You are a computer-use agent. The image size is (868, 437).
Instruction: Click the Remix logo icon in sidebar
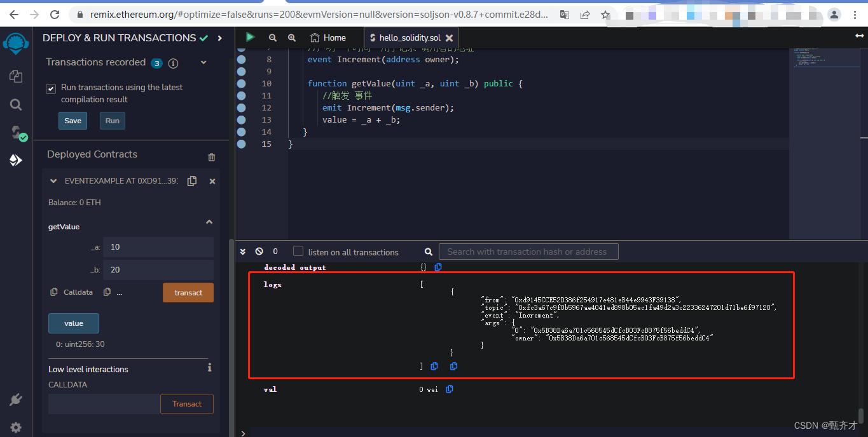[x=16, y=44]
